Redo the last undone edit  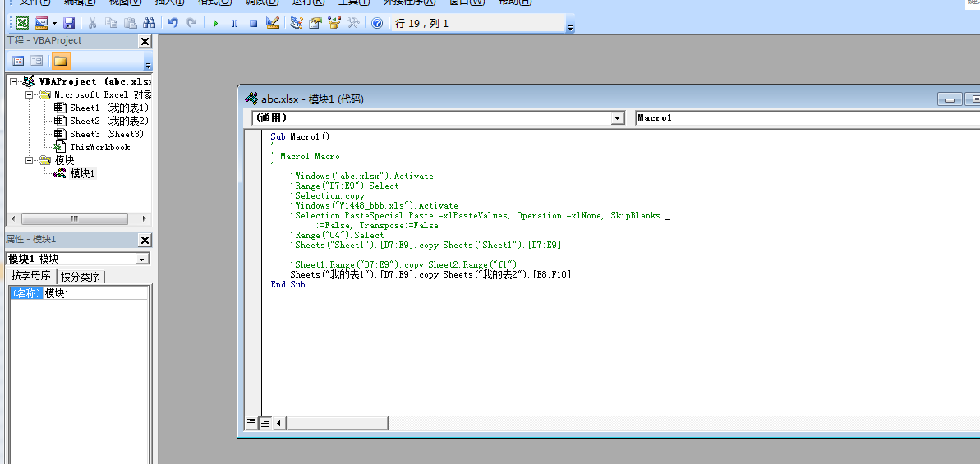tap(192, 23)
